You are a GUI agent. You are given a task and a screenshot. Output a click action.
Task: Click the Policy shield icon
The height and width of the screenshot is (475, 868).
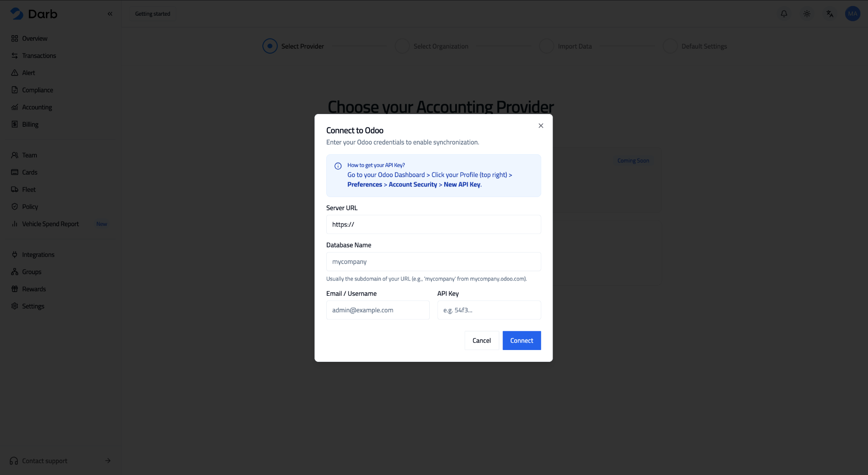[x=15, y=206]
